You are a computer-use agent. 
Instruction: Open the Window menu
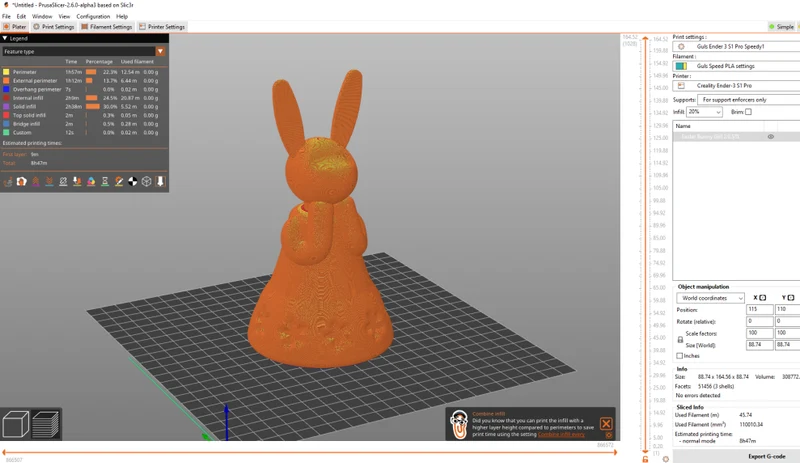[x=42, y=16]
